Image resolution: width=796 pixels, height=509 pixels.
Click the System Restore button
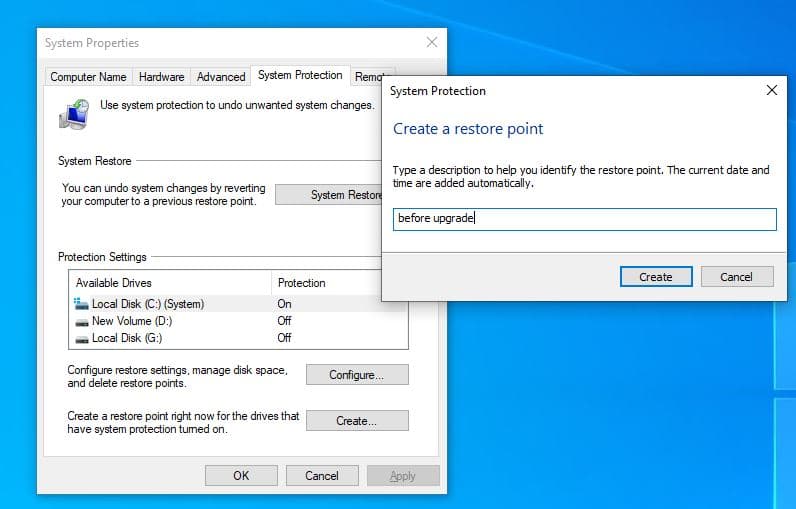coord(328,195)
